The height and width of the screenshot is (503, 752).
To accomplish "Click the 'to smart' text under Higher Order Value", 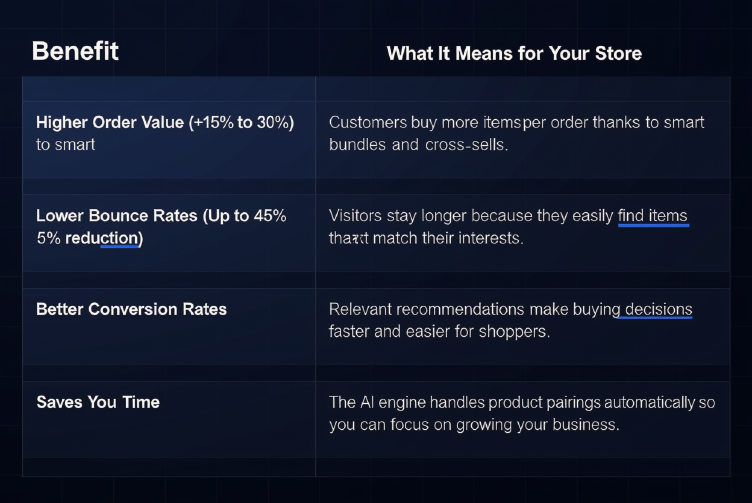I will pos(66,145).
